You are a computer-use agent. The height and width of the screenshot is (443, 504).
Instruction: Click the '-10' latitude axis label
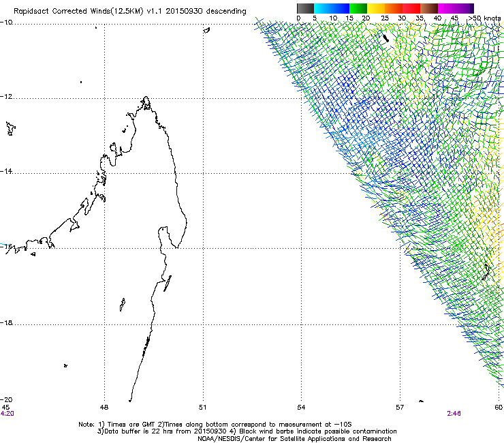coord(6,22)
